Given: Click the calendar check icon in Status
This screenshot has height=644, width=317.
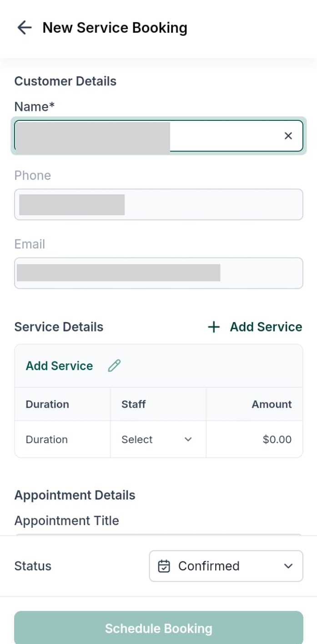Looking at the screenshot, I should (x=164, y=566).
